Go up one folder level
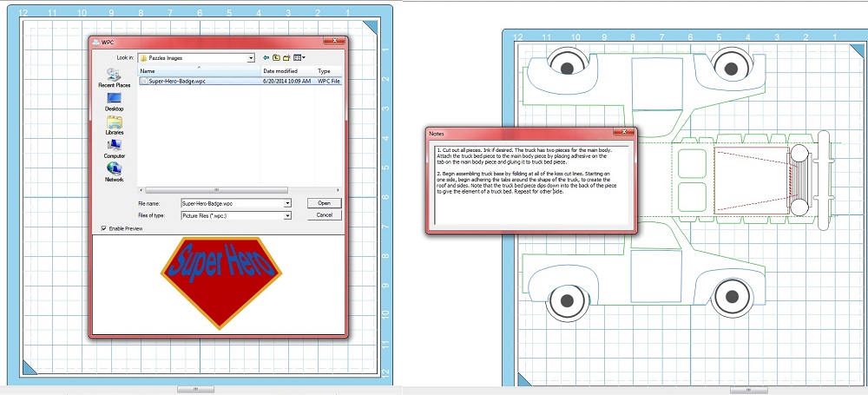Viewport: 868px width, 395px height. pyautogui.click(x=277, y=57)
